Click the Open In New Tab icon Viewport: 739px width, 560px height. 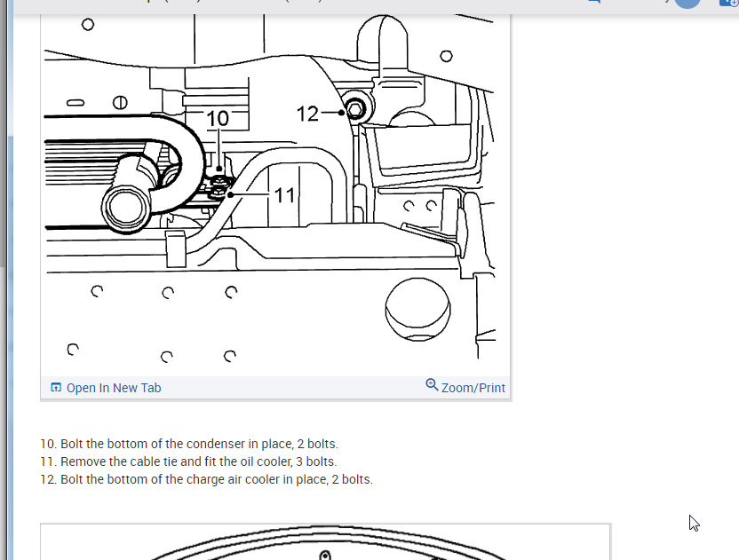[x=56, y=387]
